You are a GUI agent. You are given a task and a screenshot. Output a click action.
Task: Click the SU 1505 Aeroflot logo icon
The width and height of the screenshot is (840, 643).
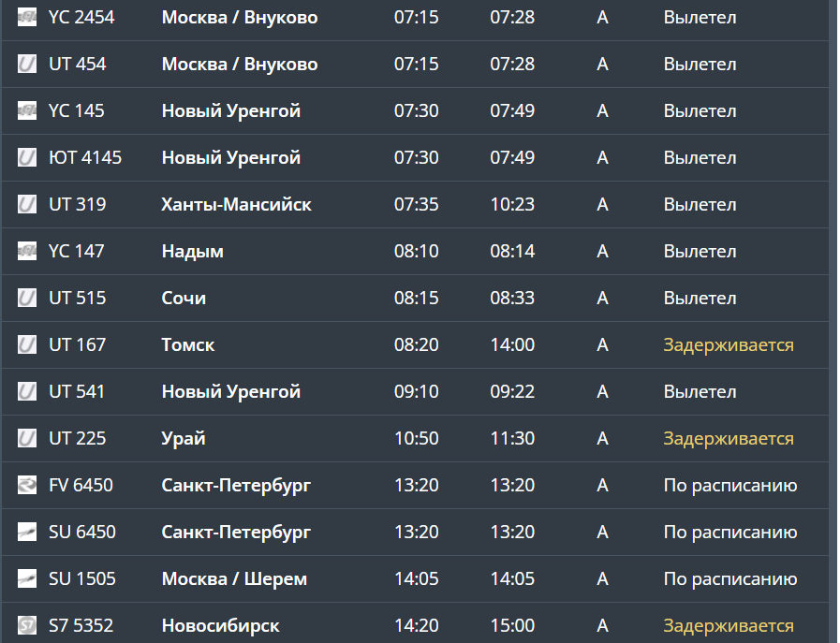point(27,578)
